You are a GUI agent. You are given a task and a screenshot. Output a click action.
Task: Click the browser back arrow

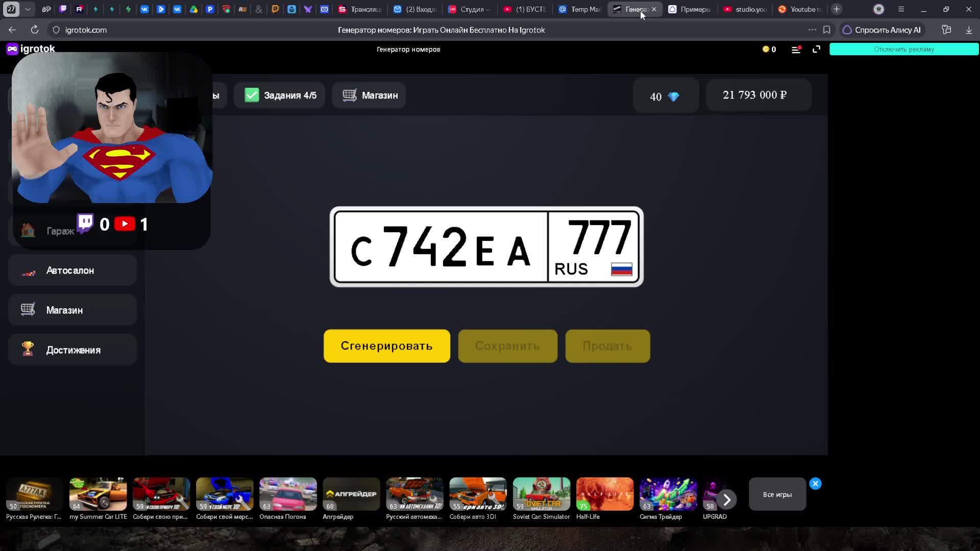coord(12,30)
